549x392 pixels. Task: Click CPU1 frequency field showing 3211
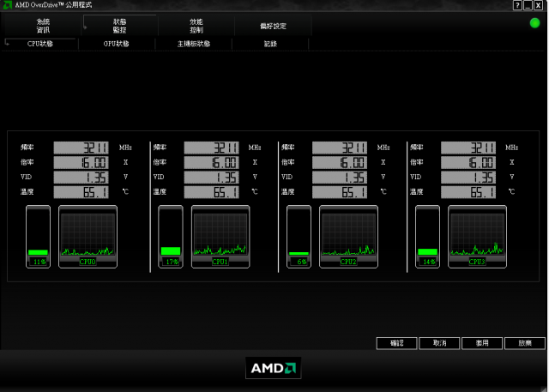coord(212,148)
